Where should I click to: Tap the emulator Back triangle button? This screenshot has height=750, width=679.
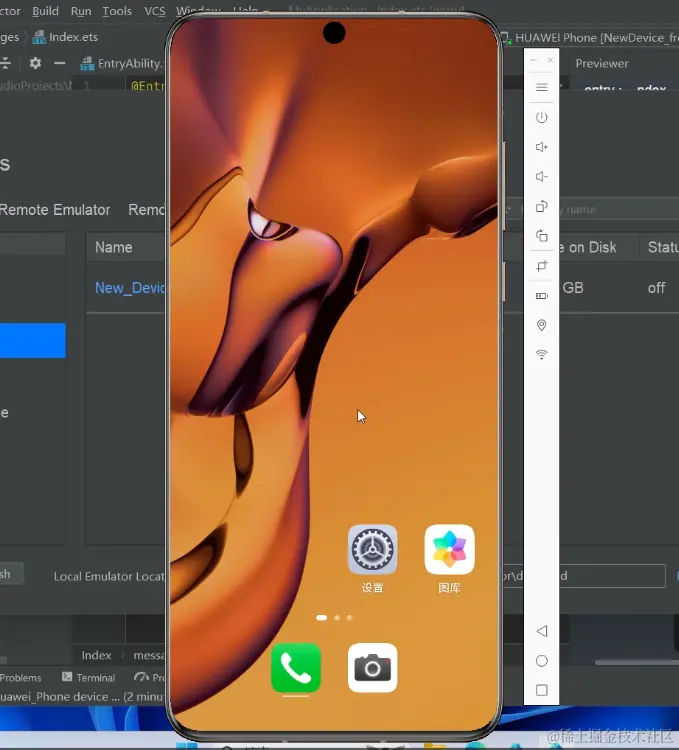(541, 631)
